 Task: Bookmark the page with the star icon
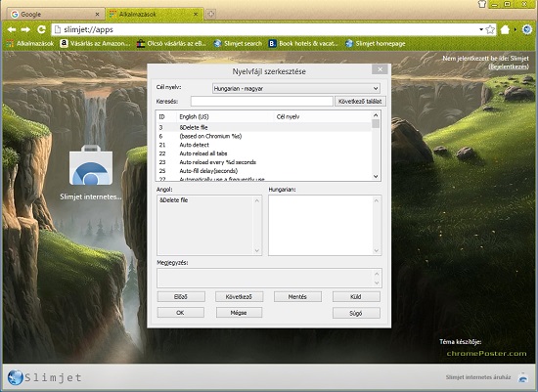click(490, 30)
